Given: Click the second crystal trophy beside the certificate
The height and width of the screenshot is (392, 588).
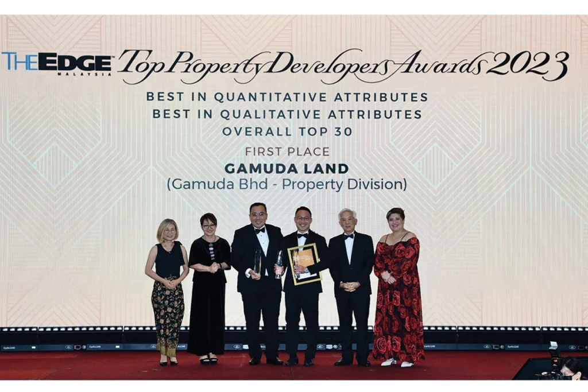Looking at the screenshot, I should 280,263.
